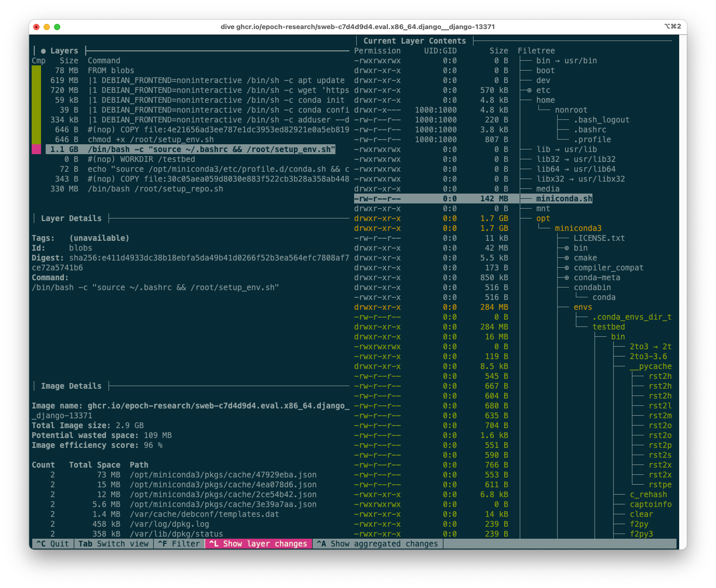Click the red close window button
This screenshot has width=716, height=588.
(x=36, y=27)
